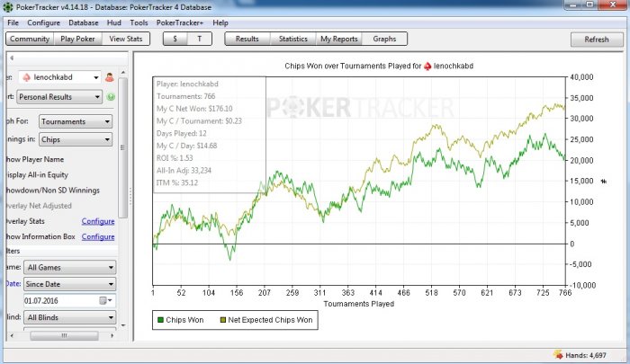630x364 pixels.
Task: Open the Database menu
Action: [x=83, y=22]
